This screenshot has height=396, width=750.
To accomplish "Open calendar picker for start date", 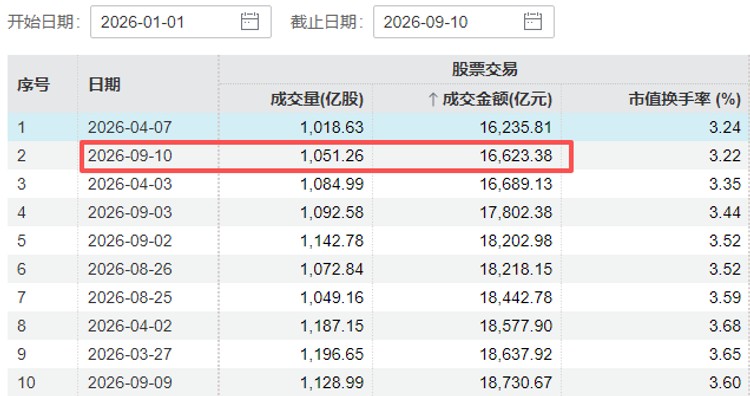I will click(x=250, y=22).
